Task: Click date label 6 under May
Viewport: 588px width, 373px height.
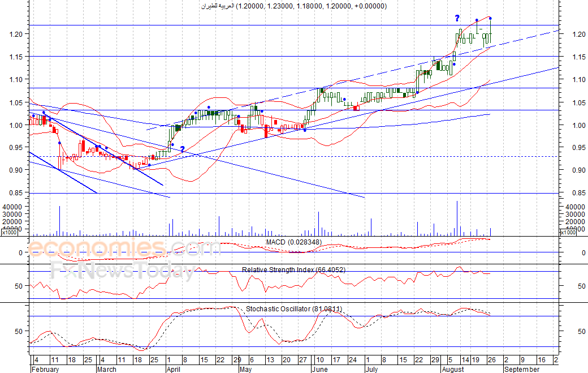Action: pos(252,360)
